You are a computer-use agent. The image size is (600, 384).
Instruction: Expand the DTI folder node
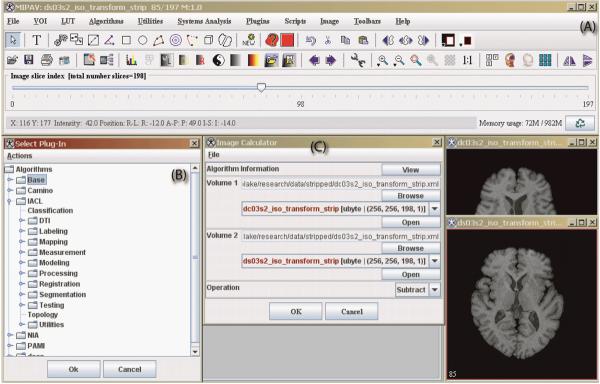(22, 221)
